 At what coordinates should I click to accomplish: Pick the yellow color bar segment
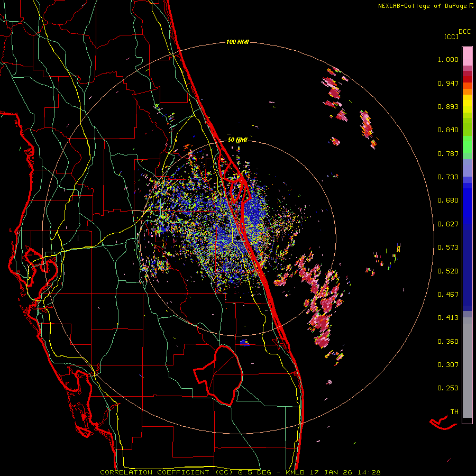467,104
